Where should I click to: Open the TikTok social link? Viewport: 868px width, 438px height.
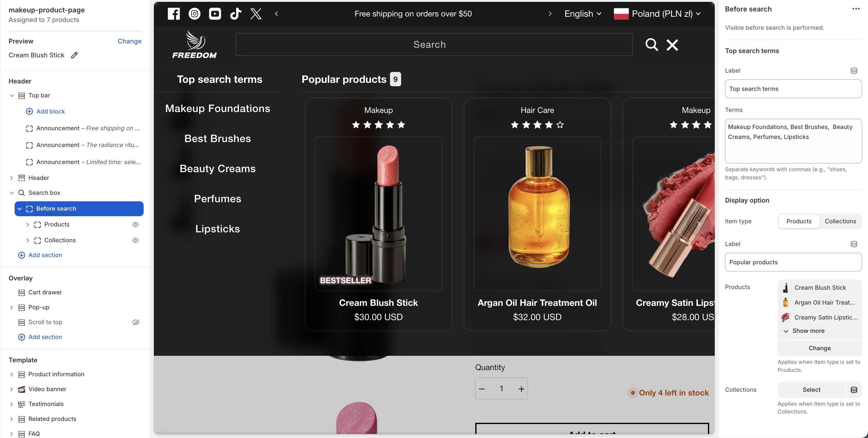[235, 14]
